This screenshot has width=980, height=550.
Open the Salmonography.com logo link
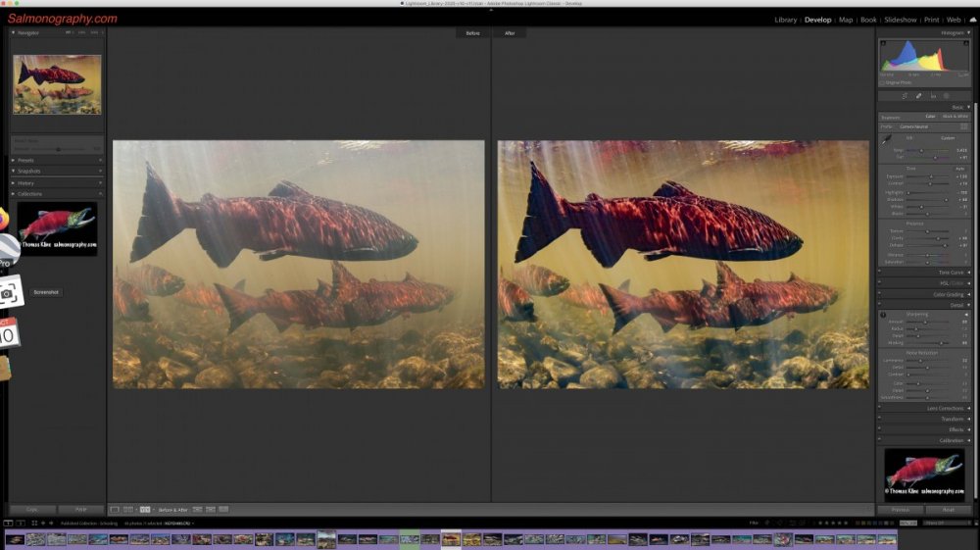pos(63,19)
